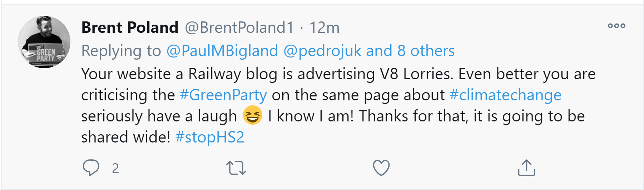Follow the #GreenParty hashtag

tap(223, 95)
